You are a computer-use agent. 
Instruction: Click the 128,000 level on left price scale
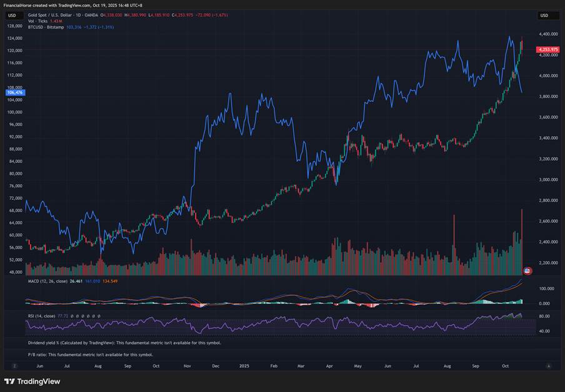coord(15,26)
